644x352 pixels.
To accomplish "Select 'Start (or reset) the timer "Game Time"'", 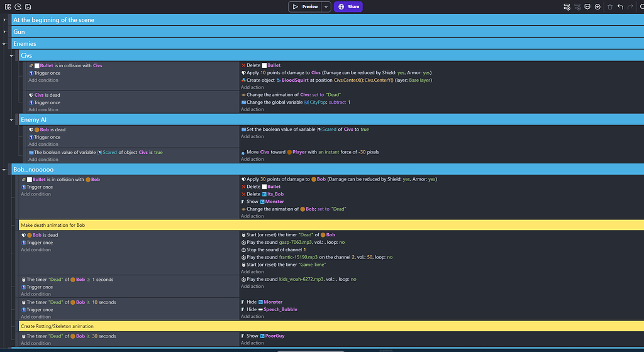I will point(284,265).
